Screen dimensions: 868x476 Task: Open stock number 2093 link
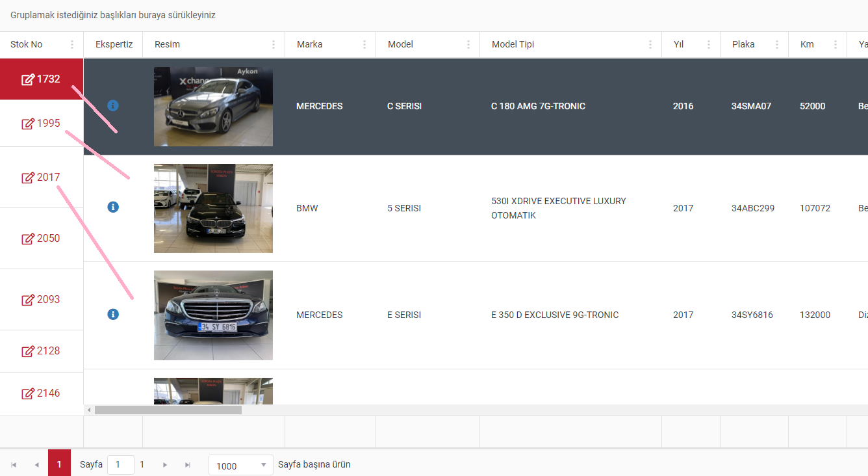click(x=48, y=300)
